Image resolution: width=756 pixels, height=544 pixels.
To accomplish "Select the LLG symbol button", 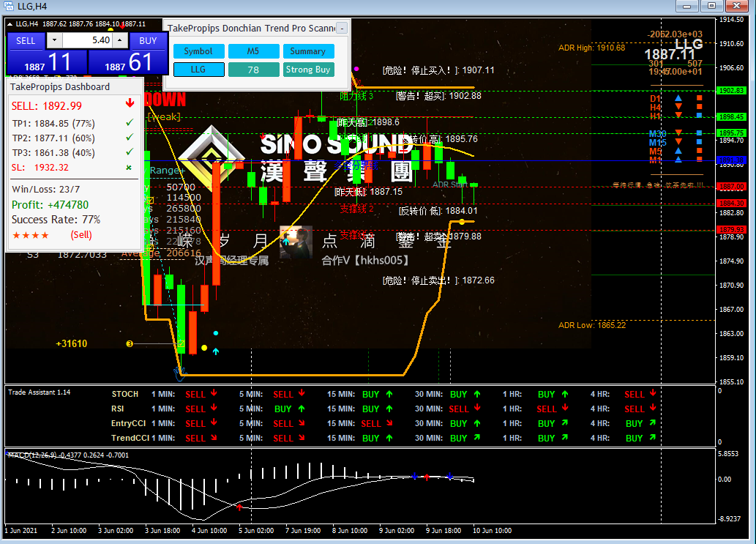I will 198,70.
